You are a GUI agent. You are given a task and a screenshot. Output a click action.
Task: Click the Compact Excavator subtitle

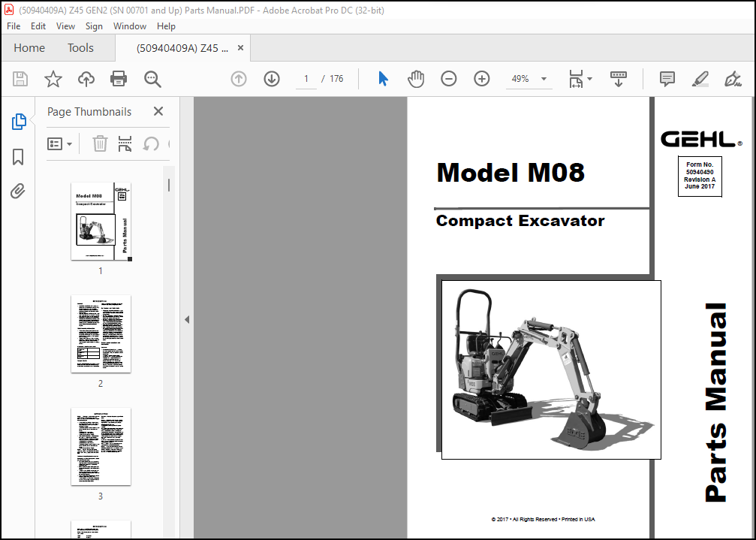520,221
